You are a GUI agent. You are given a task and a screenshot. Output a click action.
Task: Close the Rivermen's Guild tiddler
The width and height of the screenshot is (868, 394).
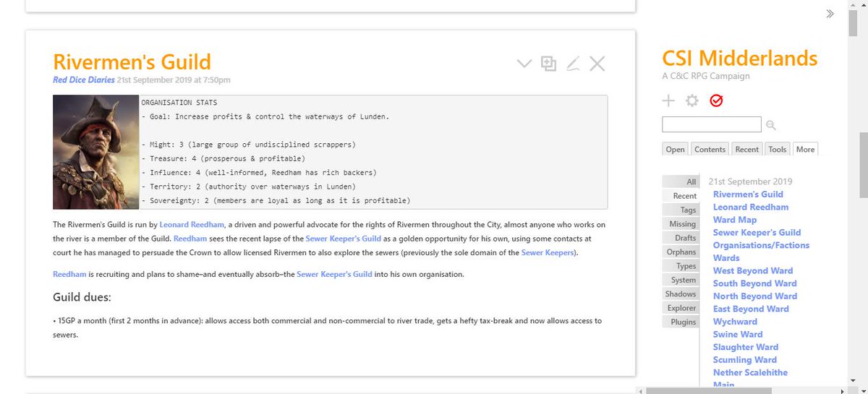597,64
